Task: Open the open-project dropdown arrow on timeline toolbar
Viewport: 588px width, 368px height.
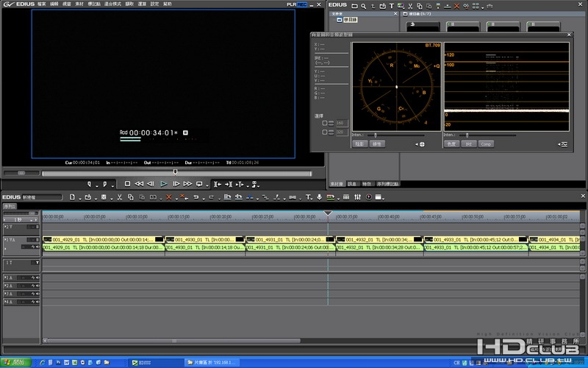Action: click(96, 199)
